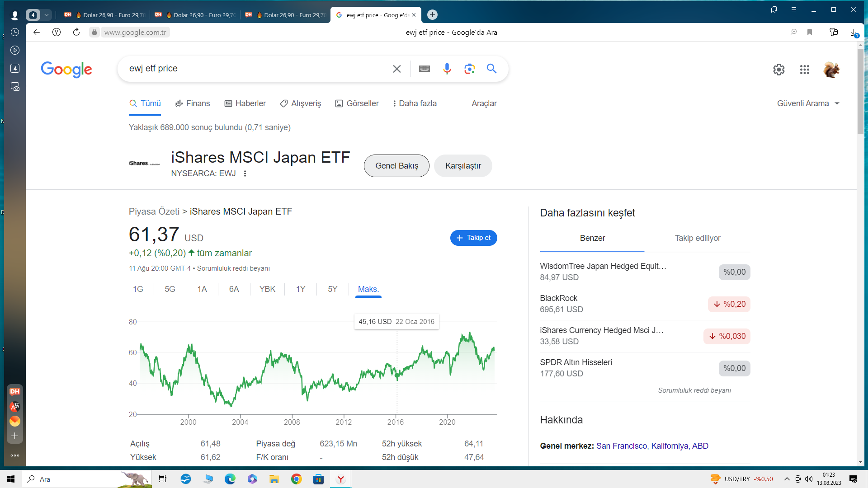Open Chrome from the taskbar
868x488 pixels.
[x=297, y=479]
